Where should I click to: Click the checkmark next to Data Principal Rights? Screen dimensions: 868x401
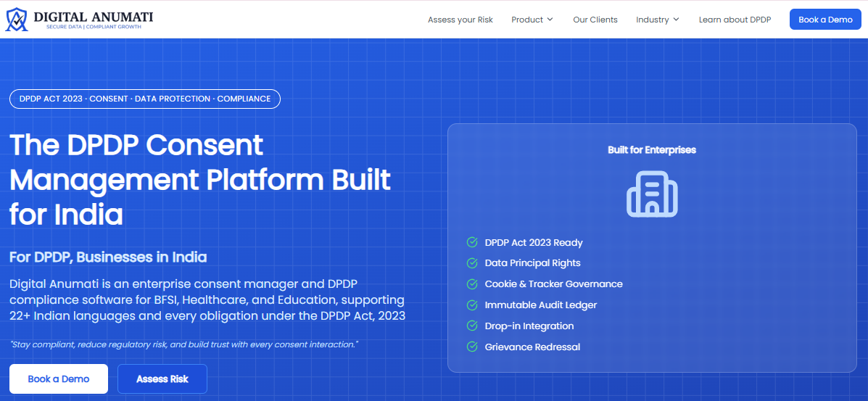click(472, 263)
